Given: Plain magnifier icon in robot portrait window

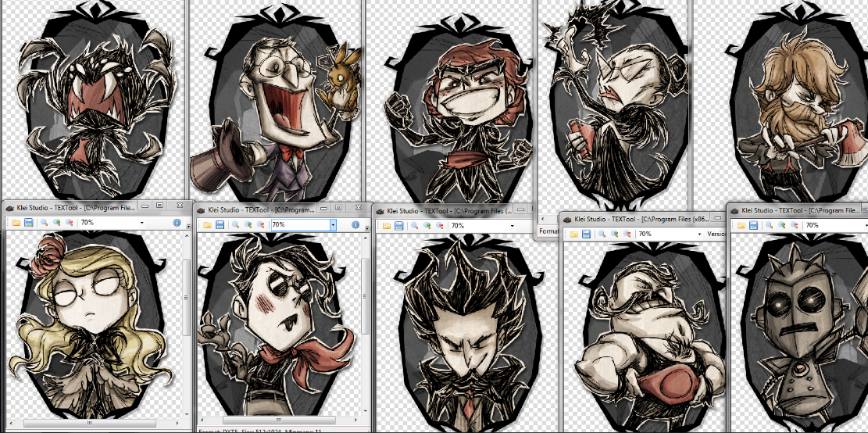Looking at the screenshot, I should [x=769, y=225].
